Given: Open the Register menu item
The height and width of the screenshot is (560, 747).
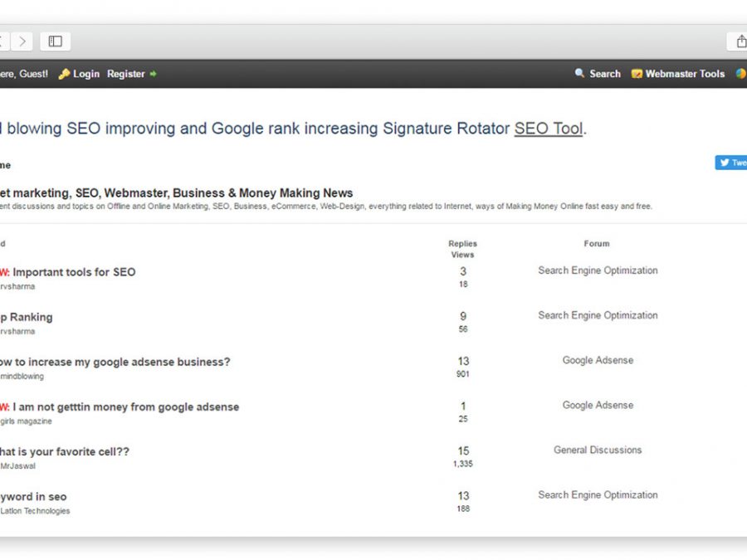Looking at the screenshot, I should coord(126,74).
